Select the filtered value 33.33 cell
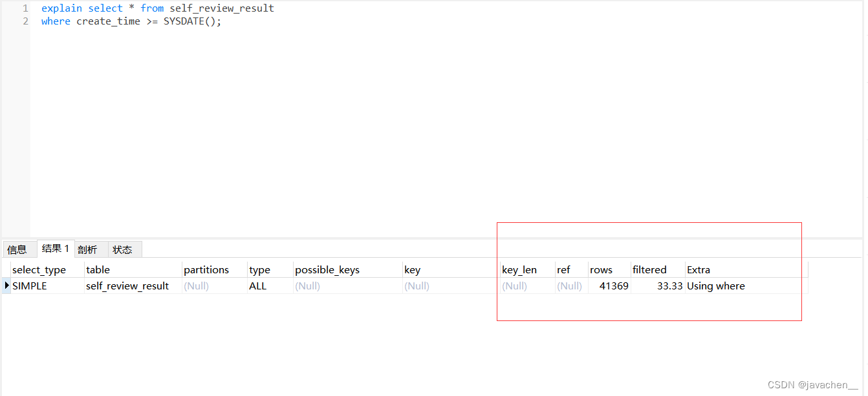The height and width of the screenshot is (396, 868). click(667, 286)
